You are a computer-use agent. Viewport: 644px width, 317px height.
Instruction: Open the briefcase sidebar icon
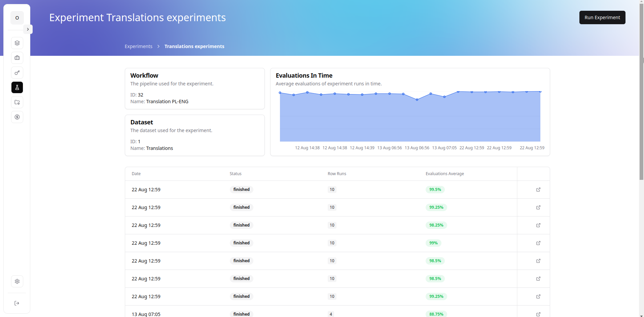(17, 58)
